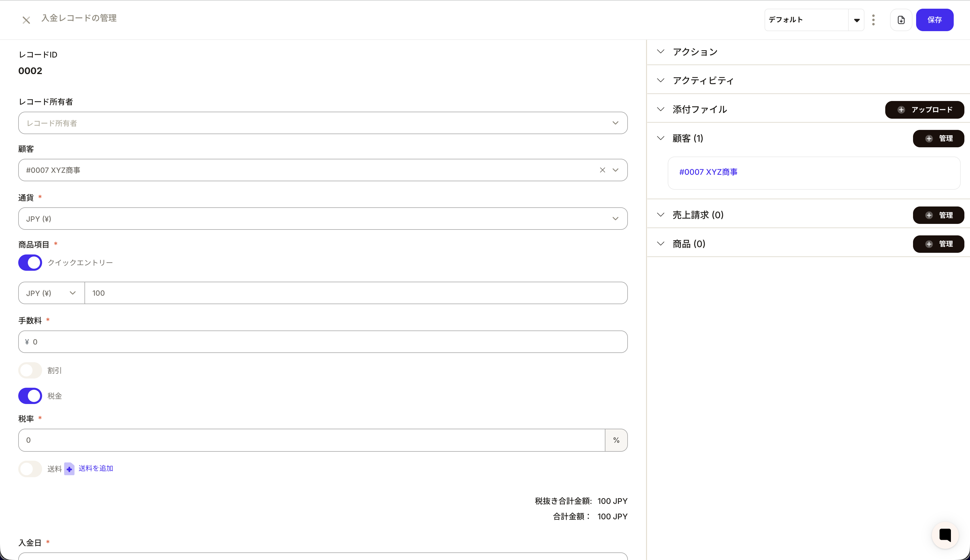Viewport: 970px width, 560px height.
Task: Open the レコード所有者 dropdown
Action: click(x=322, y=123)
